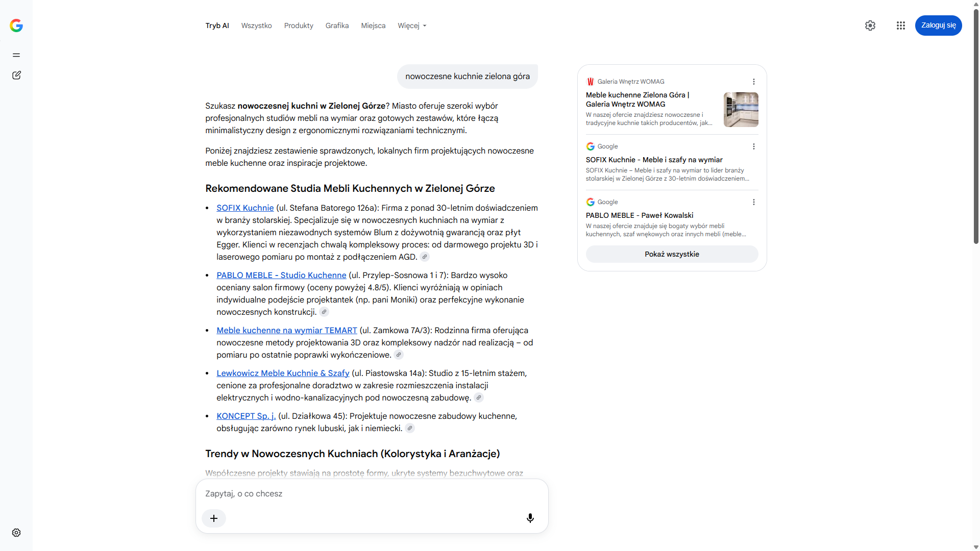This screenshot has width=980, height=551.
Task: Open PABLO MEBLE - Paweł Kowalski result
Action: (639, 215)
